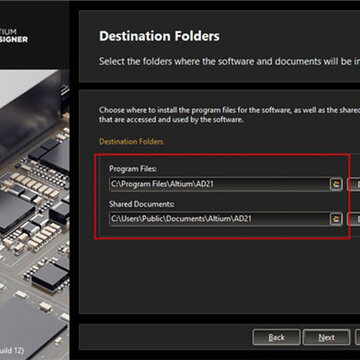Click inside the Program Files path field
Screen dimensions: 360x360
(220, 184)
